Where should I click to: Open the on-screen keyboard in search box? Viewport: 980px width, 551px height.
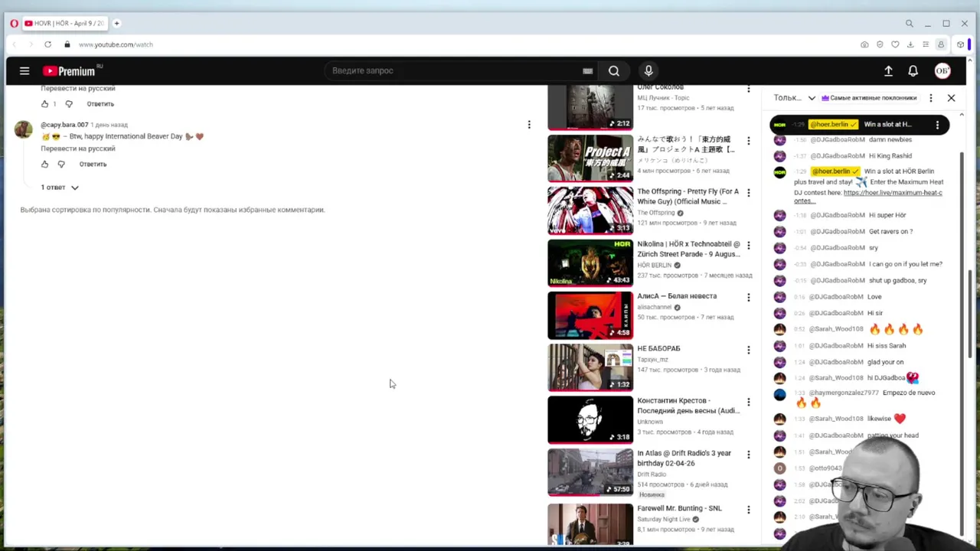(587, 71)
